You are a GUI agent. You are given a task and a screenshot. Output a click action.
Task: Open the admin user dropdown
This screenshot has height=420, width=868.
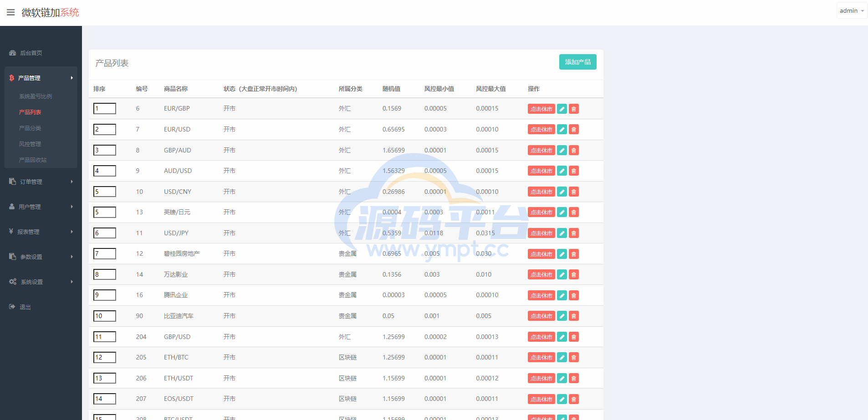852,10
